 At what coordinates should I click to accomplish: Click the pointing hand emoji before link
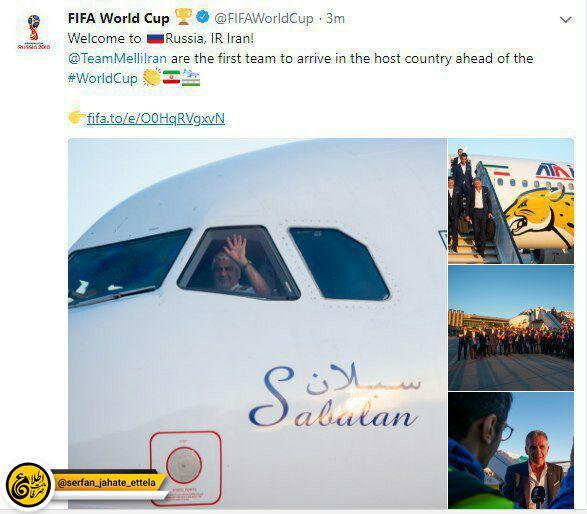click(x=77, y=118)
